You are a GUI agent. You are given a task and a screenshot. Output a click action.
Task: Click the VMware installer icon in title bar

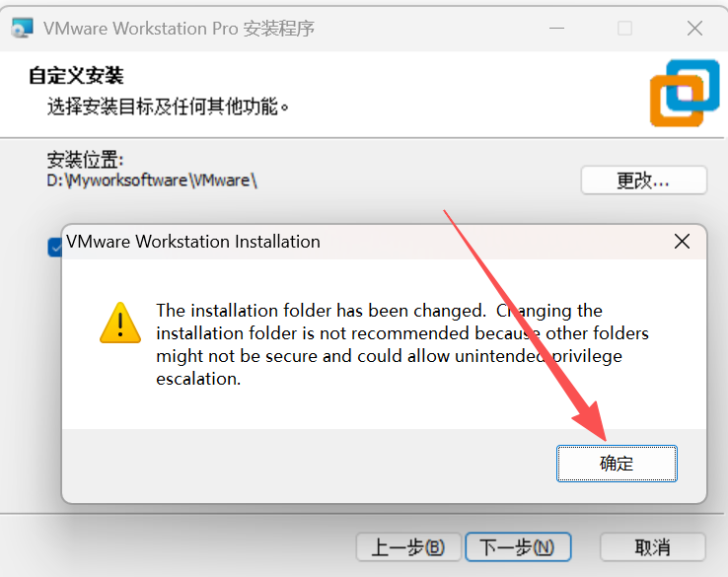(x=23, y=28)
